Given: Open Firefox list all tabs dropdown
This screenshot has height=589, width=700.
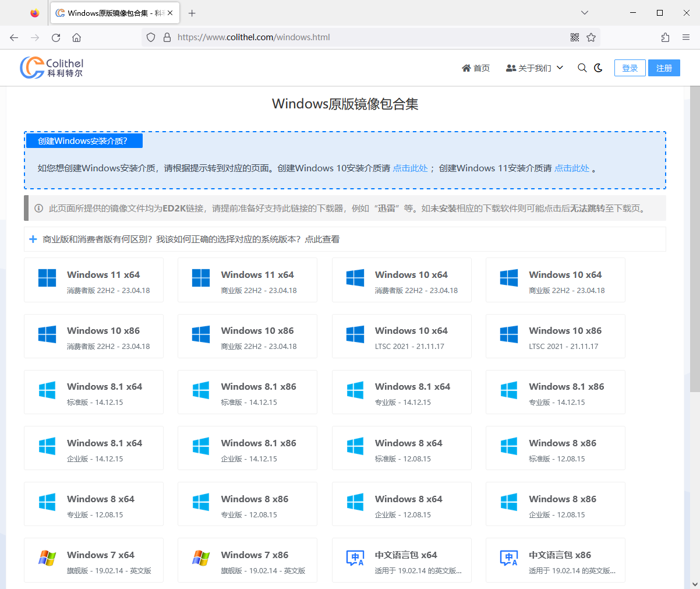Looking at the screenshot, I should [x=585, y=13].
